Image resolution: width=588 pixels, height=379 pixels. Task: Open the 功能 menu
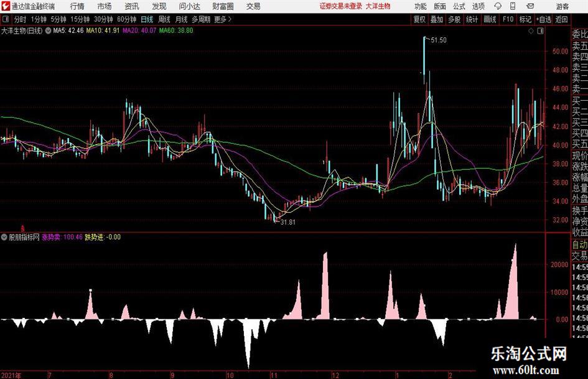point(421,6)
